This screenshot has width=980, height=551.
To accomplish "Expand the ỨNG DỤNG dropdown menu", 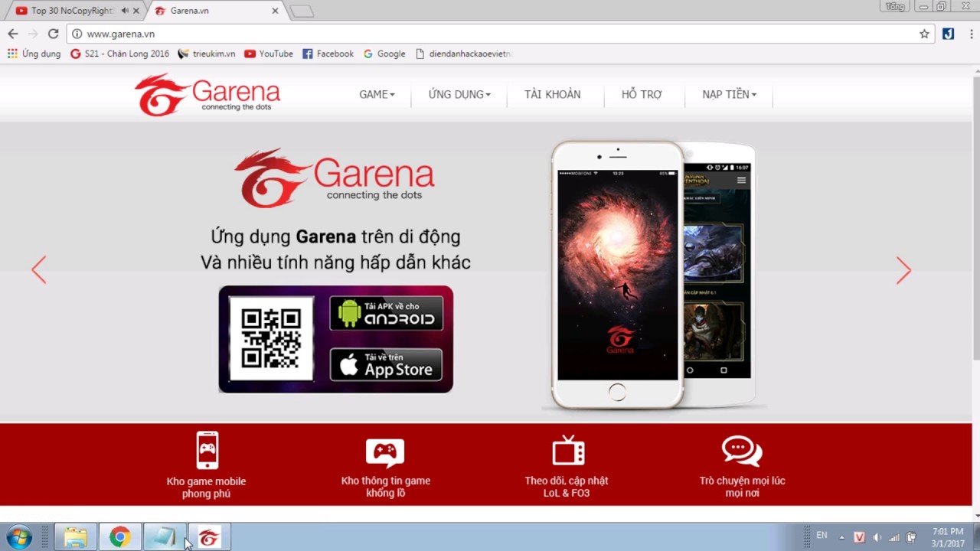I will (x=459, y=94).
